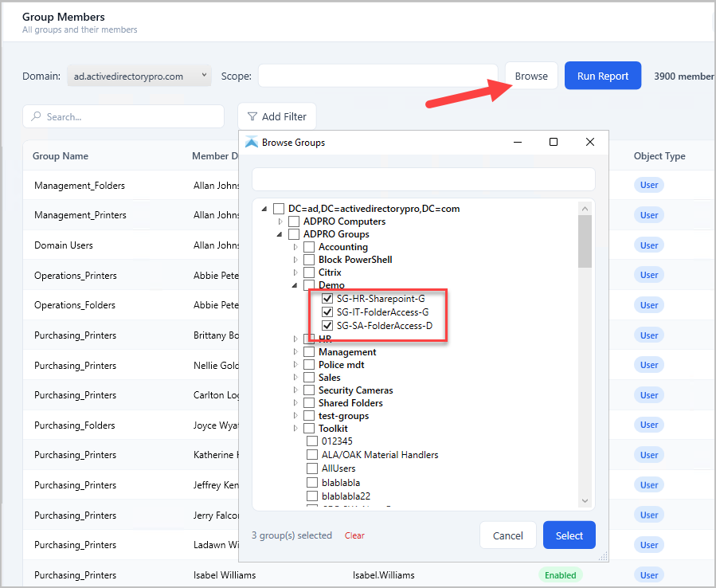Select the Purchasing_Folders row

coord(370,425)
